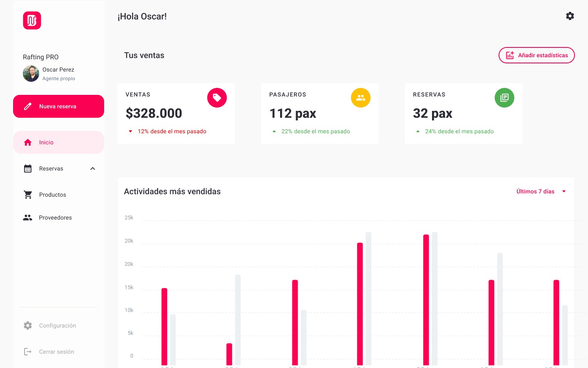Click the yellow Pasajeros people icon
588x368 pixels.
(x=361, y=98)
